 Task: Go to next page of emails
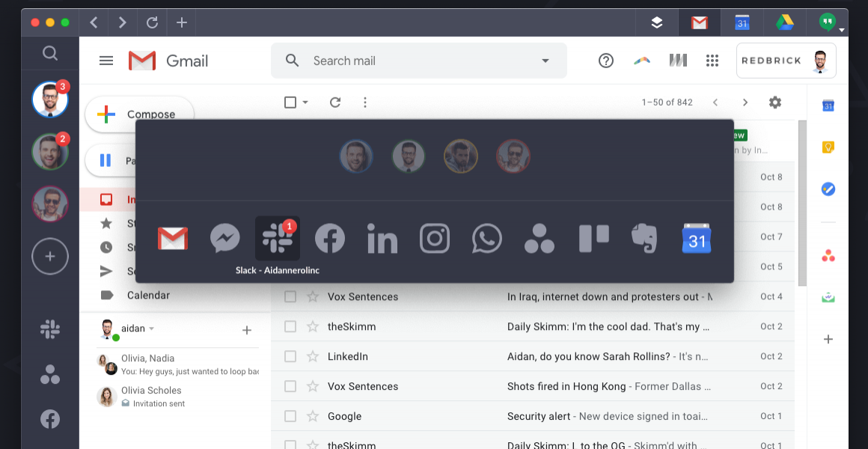tap(745, 103)
